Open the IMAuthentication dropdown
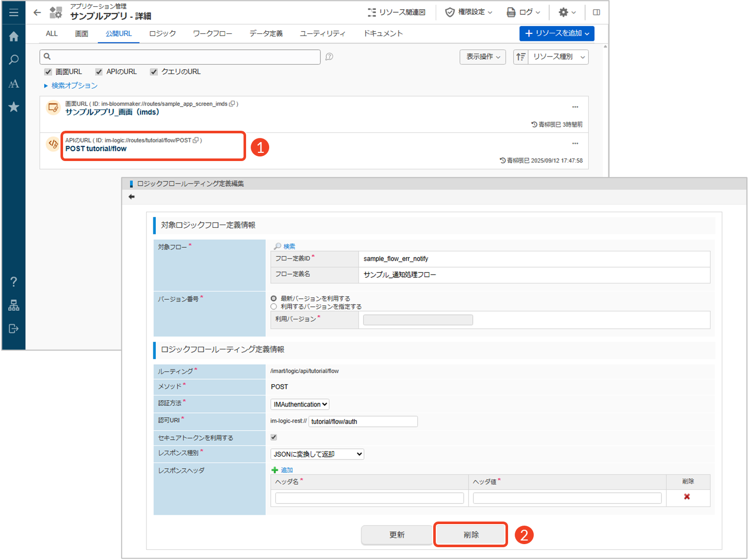 click(300, 405)
